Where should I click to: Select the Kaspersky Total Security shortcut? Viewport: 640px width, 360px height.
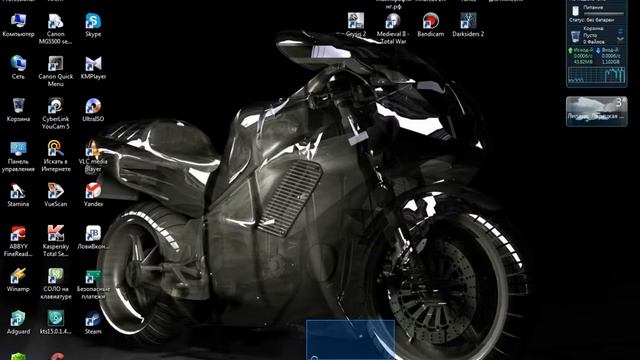click(56, 242)
